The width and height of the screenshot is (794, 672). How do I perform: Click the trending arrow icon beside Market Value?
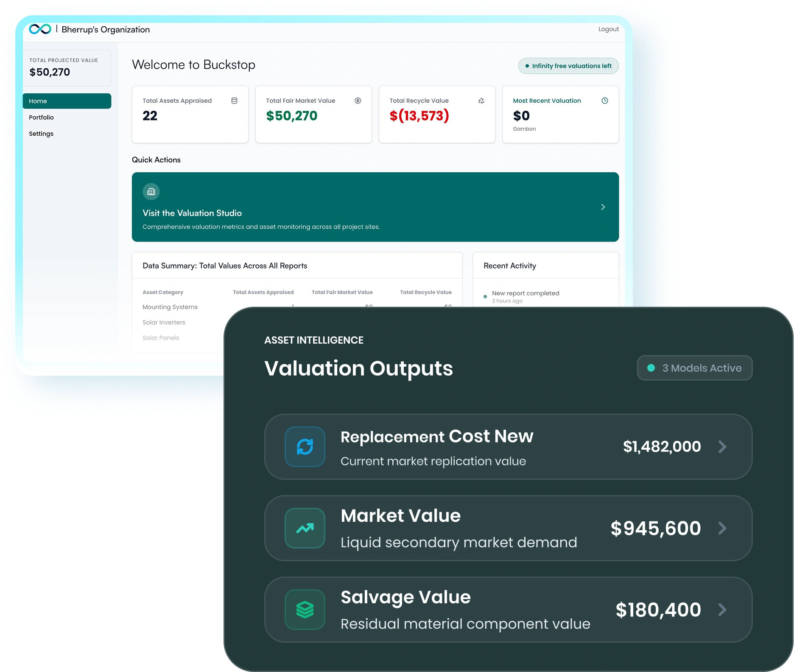coord(305,528)
